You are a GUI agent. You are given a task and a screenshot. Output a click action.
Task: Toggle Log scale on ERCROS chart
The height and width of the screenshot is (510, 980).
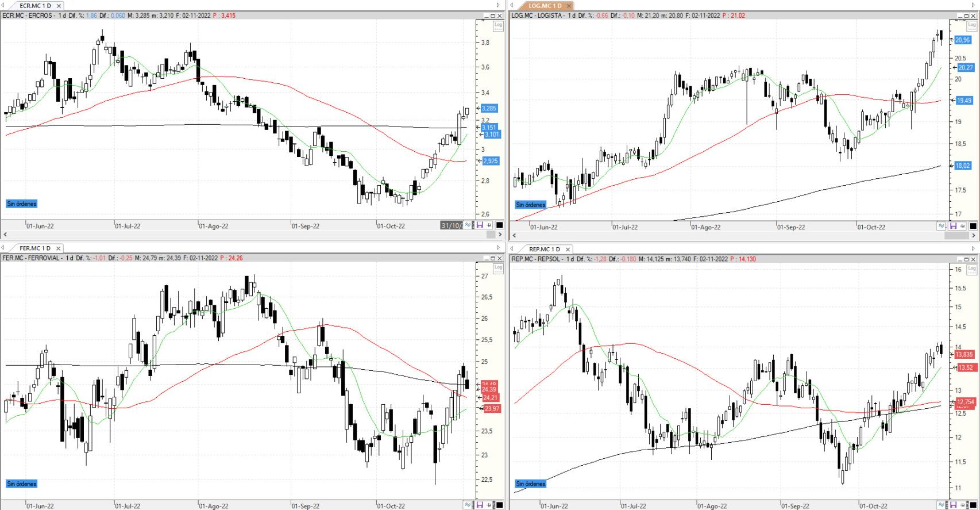click(x=498, y=26)
